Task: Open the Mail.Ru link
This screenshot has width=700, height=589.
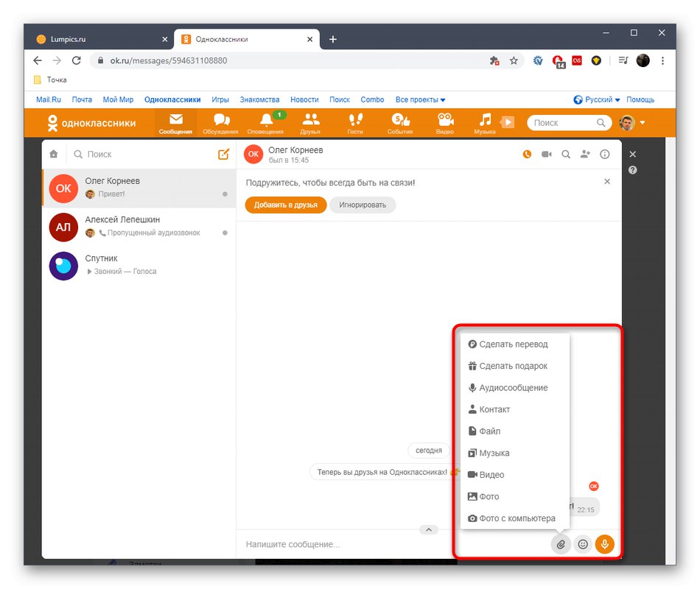Action: click(x=48, y=99)
